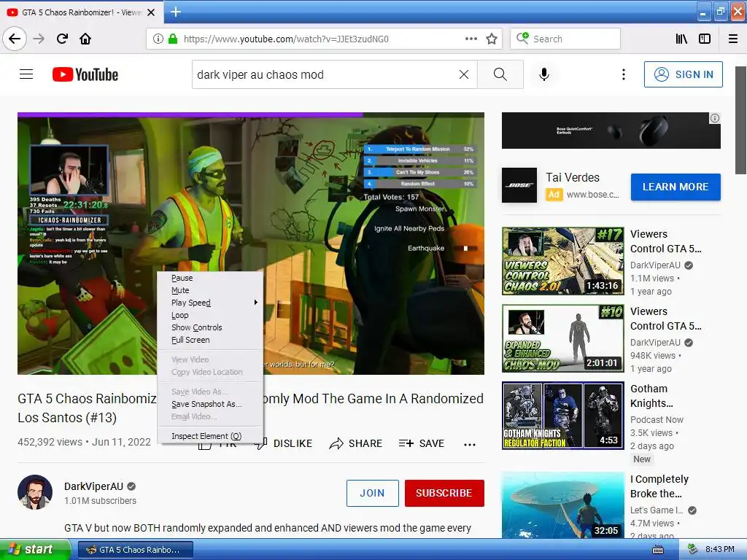Open YouTube guide hamburger menu
747x560 pixels.
click(26, 74)
